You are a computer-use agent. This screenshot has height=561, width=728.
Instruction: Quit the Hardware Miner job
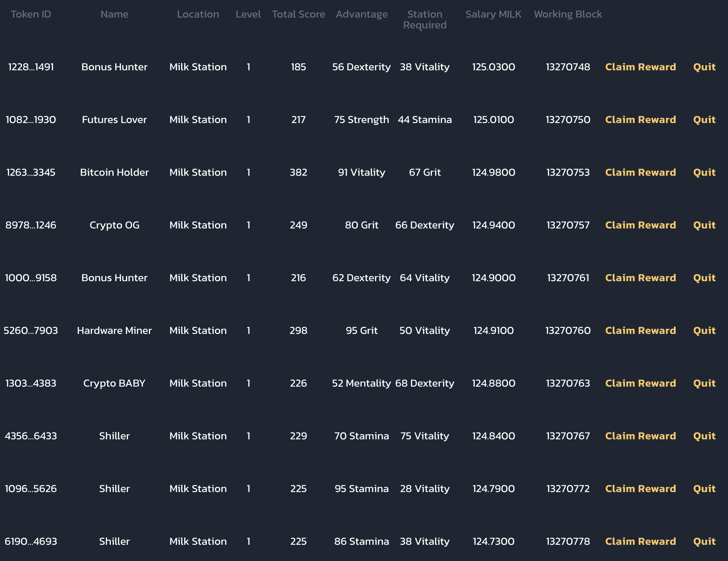tap(704, 331)
